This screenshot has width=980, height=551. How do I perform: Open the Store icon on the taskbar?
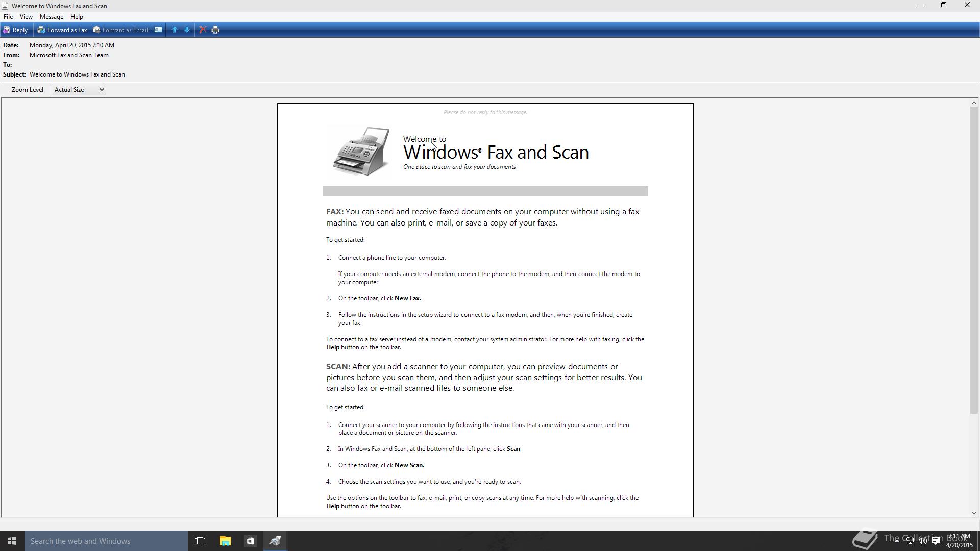tap(250, 541)
